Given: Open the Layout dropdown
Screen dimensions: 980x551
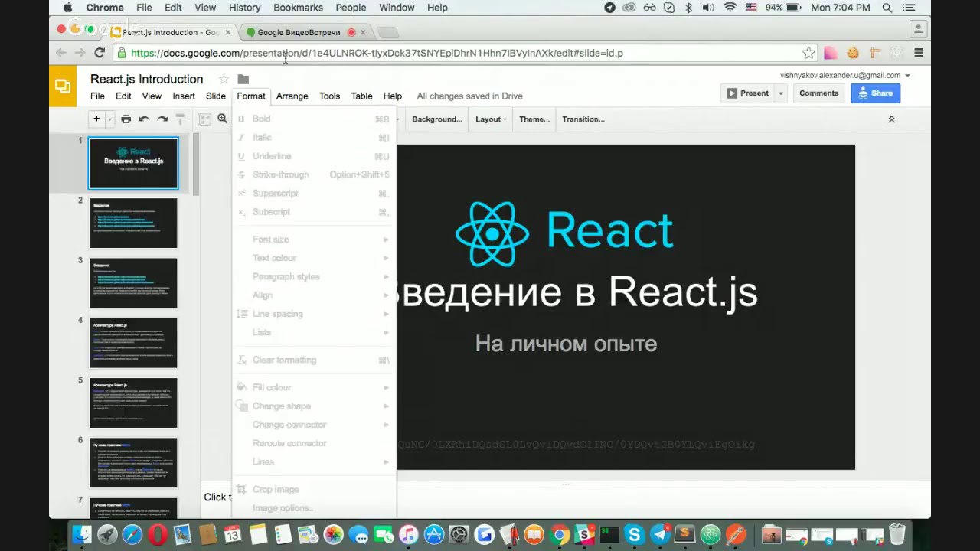Looking at the screenshot, I should (491, 119).
